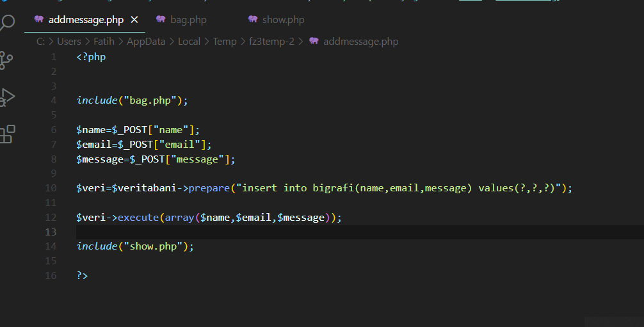Screen dimensions: 644x327
Task: Click the array keyword on line 12
Action: pos(179,218)
